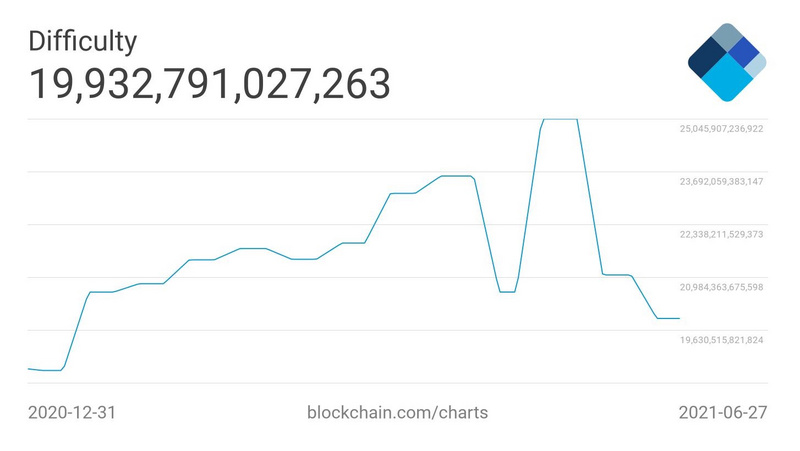Select the current difficulty value 19,932,791,027,263
Viewport: 800px width, 451px height.
(208, 84)
